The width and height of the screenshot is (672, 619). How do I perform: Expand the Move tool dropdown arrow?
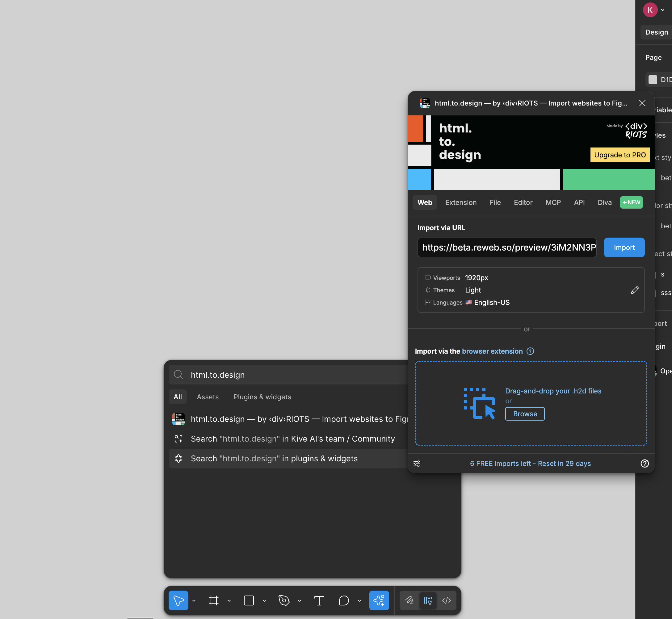(194, 600)
